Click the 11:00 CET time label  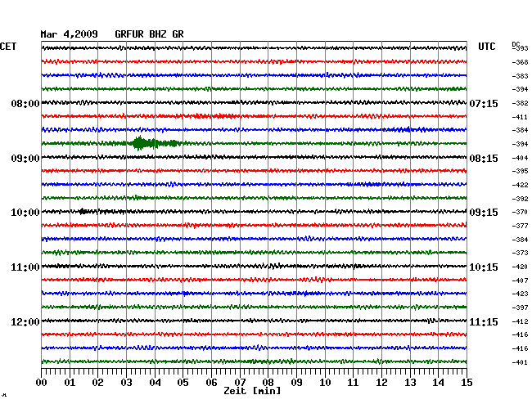pos(25,267)
